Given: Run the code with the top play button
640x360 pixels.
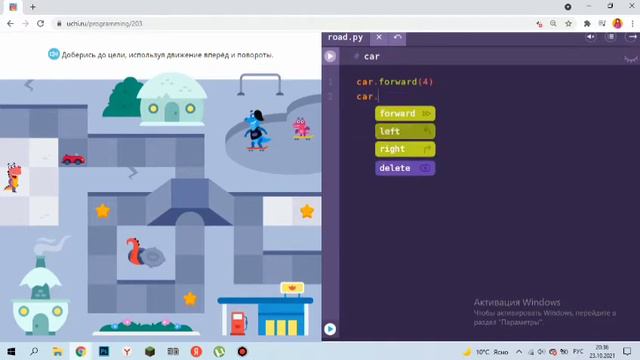Looking at the screenshot, I should (330, 56).
